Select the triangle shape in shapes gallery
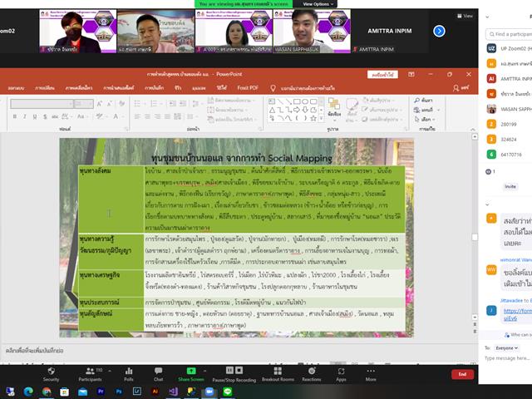The height and width of the screenshot is (399, 532). click(272, 110)
